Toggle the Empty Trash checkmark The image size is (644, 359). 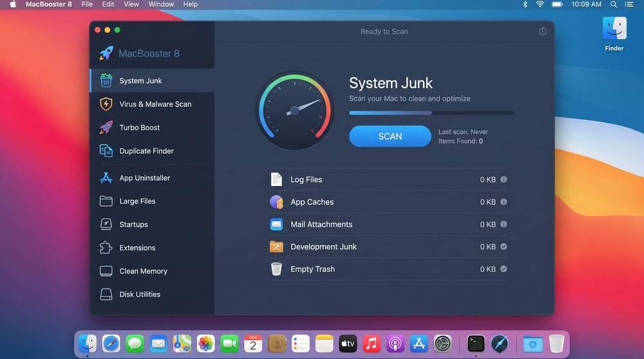504,269
